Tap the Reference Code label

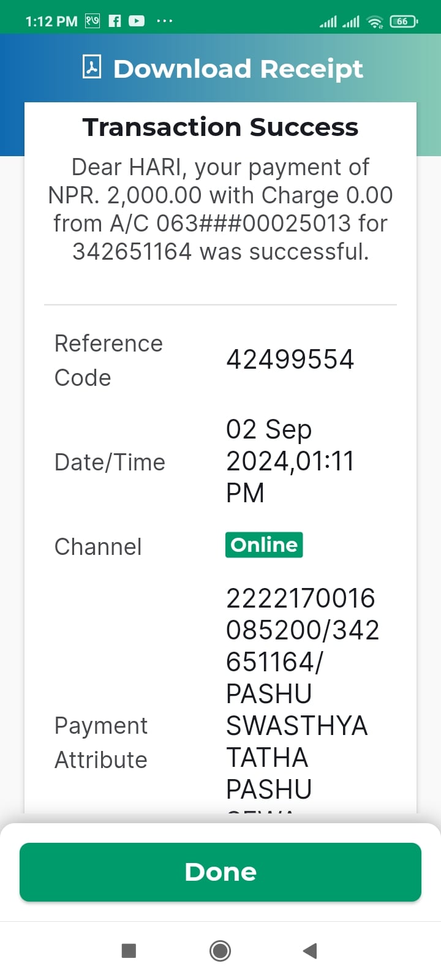(x=108, y=360)
